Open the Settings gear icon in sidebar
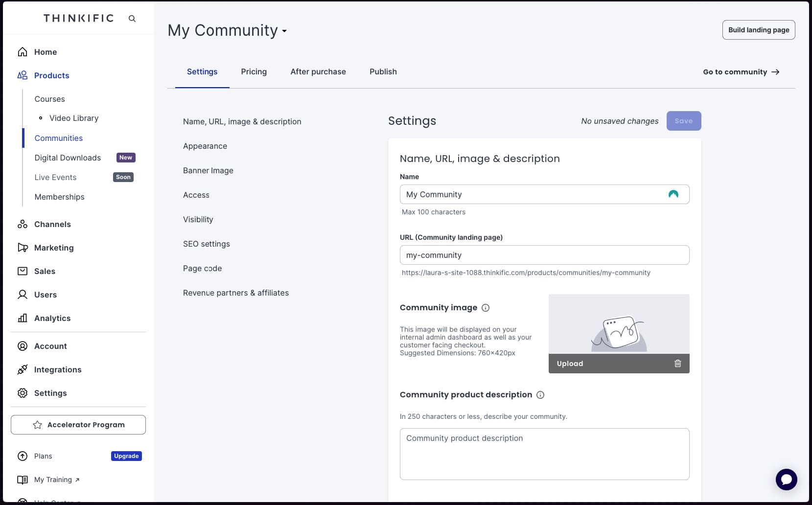This screenshot has width=812, height=505. [22, 393]
